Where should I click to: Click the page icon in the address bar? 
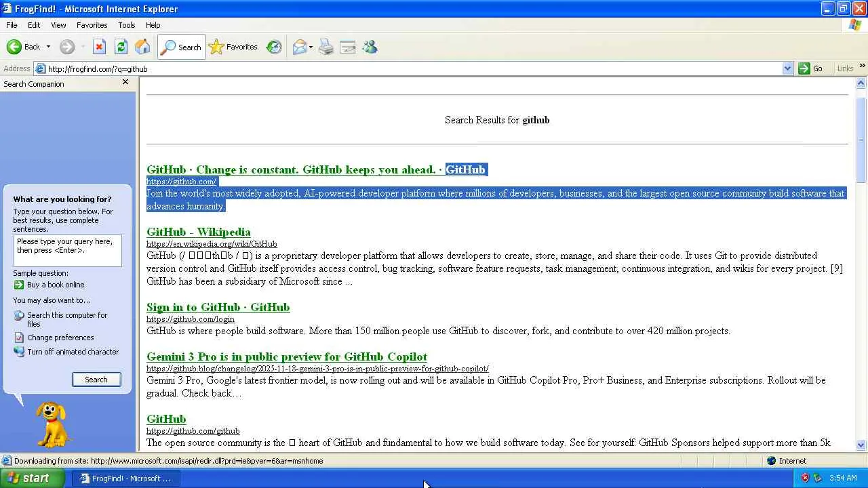[41, 68]
